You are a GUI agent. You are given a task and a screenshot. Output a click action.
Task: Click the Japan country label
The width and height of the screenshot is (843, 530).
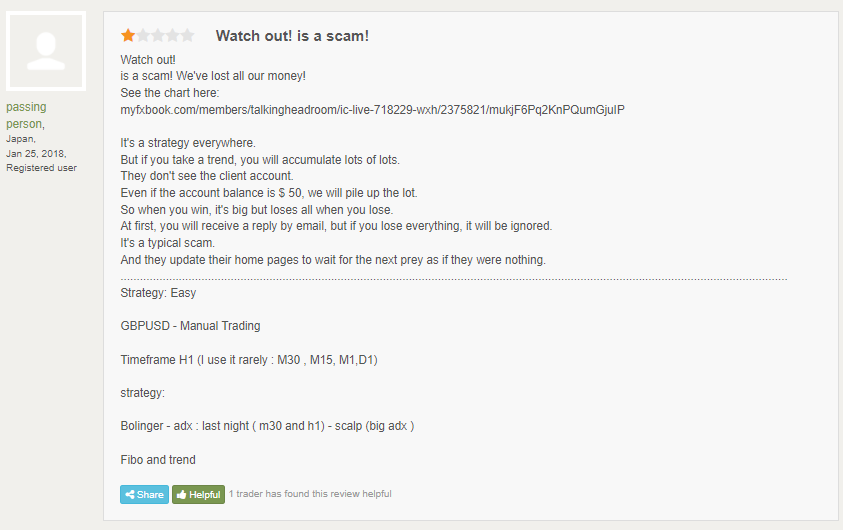20,139
